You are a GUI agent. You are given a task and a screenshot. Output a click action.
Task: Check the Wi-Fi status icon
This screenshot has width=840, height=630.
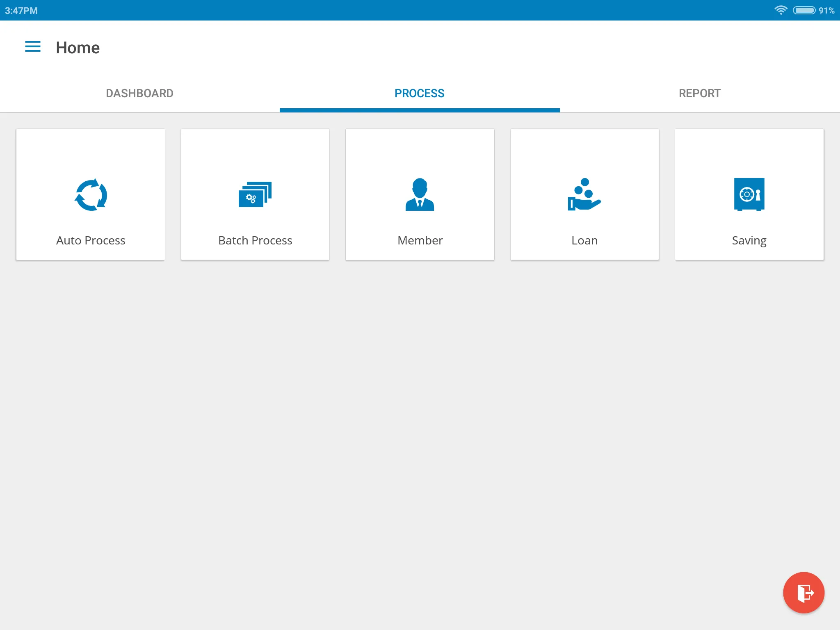pyautogui.click(x=781, y=10)
